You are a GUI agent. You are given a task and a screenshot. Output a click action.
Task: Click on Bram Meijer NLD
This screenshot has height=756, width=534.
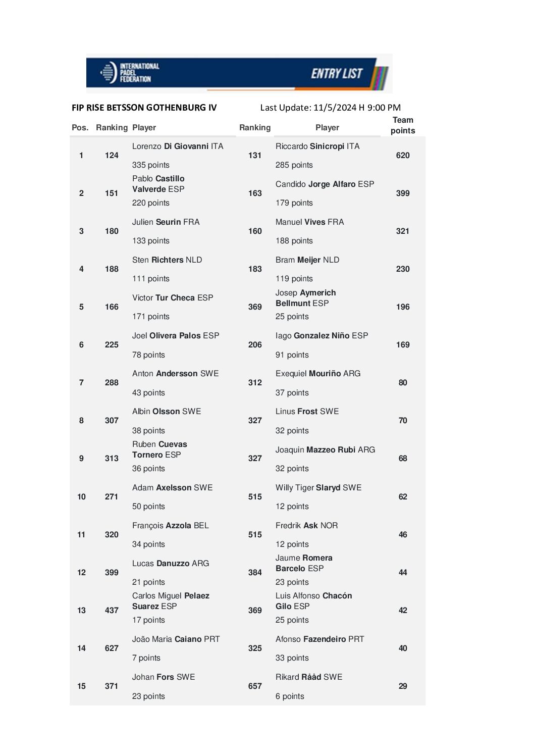pyautogui.click(x=307, y=260)
